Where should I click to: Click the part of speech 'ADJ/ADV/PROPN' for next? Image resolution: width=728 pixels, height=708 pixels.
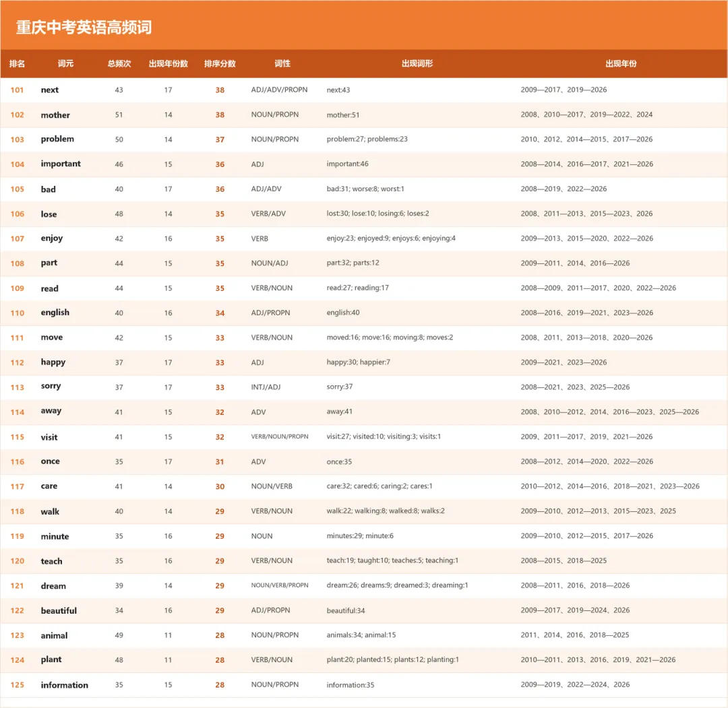pos(279,90)
